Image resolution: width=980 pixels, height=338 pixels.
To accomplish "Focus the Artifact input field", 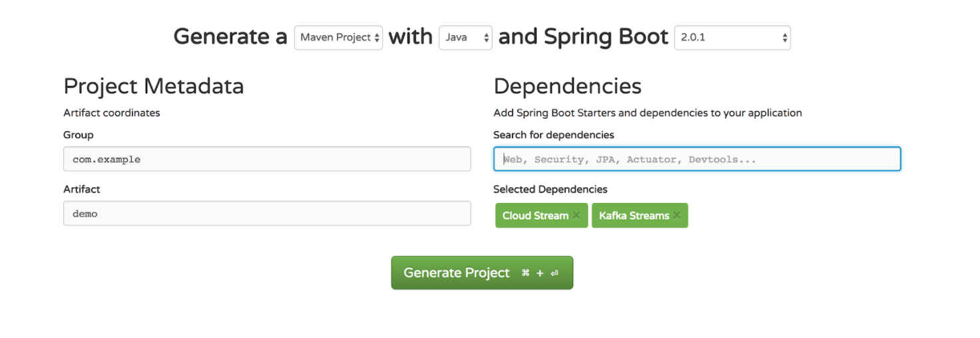I will pos(267,214).
